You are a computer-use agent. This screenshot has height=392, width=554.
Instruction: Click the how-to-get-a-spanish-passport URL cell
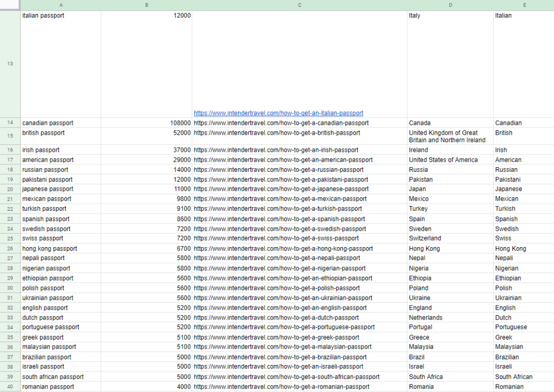[x=300, y=219]
